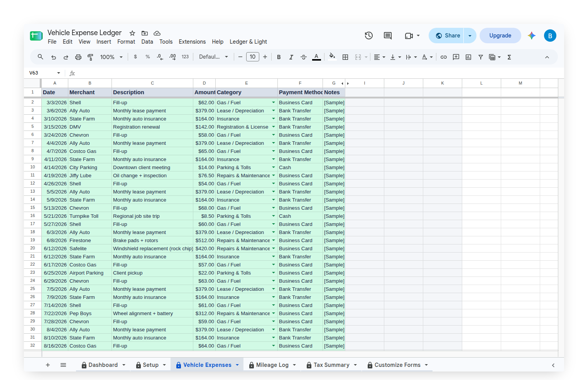Click the redo arrow icon

(66, 57)
